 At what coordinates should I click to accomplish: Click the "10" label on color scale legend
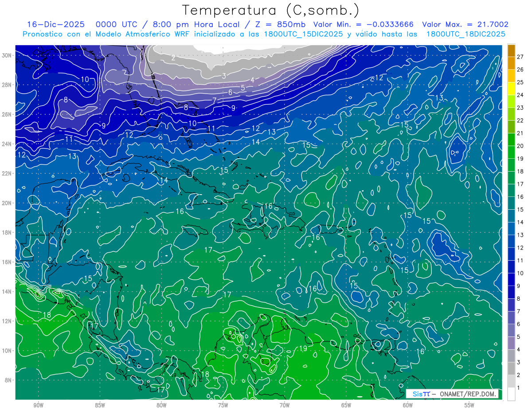(520, 273)
